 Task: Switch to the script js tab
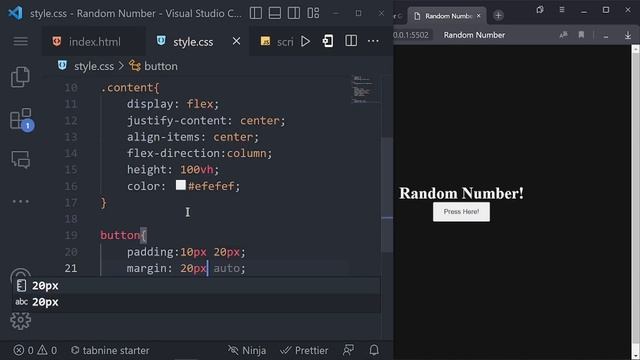(x=277, y=42)
